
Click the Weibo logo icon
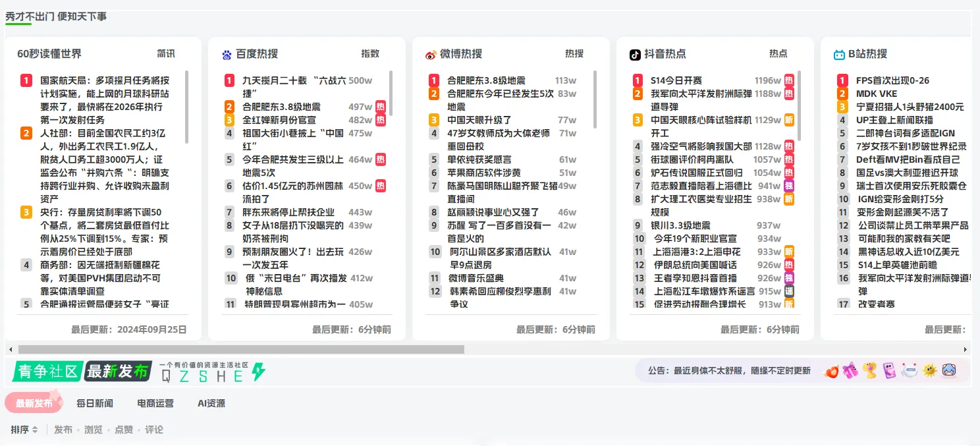point(431,55)
